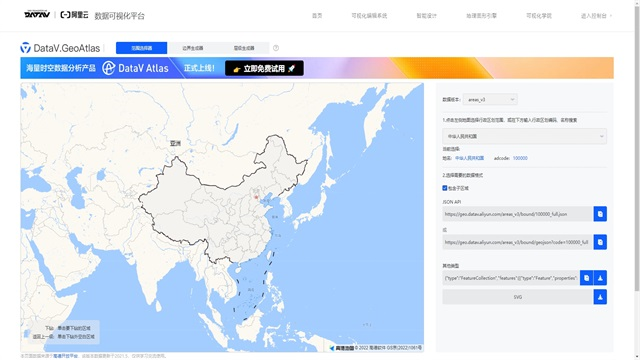
Task: Click the Aliyun logo in the header
Action: pyautogui.click(x=74, y=15)
